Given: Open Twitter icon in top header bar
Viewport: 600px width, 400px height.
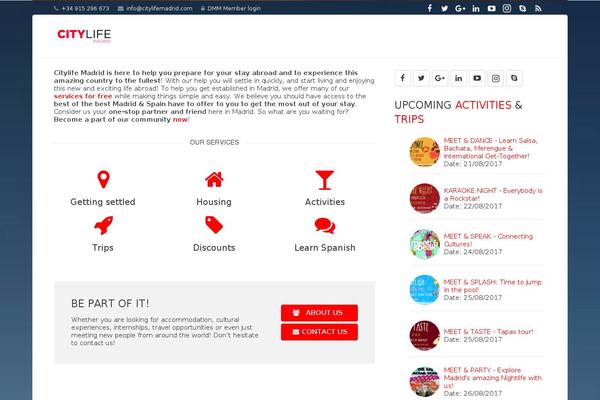Looking at the screenshot, I should click(444, 8).
